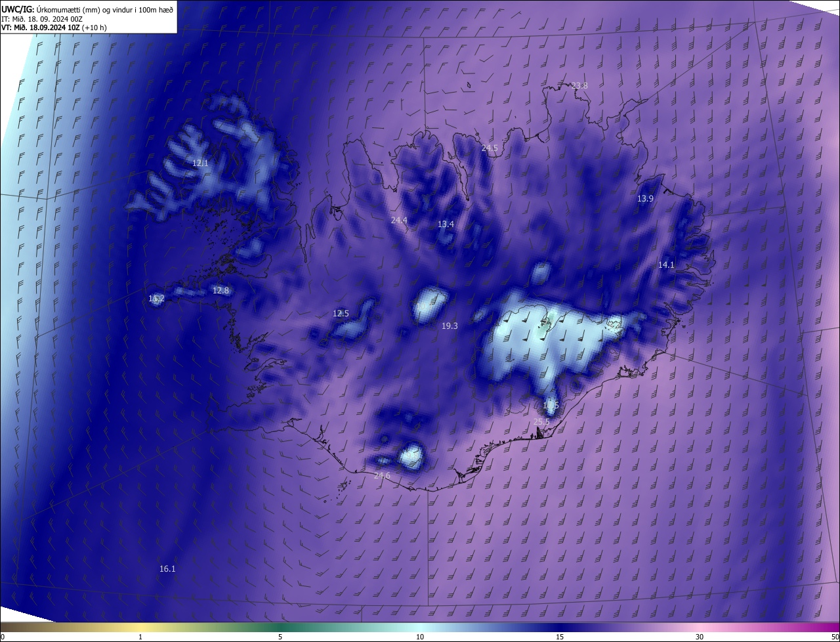
Task: Click the 24.4 value label
Action: coord(399,220)
